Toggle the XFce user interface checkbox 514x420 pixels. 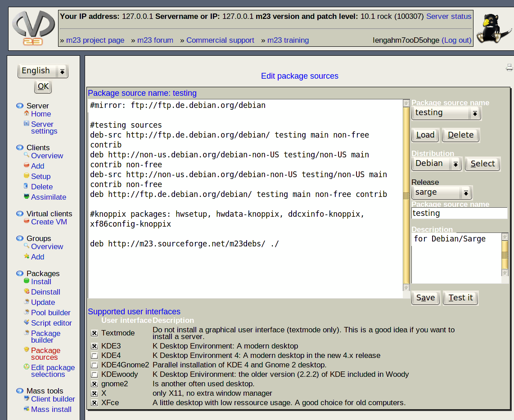pos(94,403)
